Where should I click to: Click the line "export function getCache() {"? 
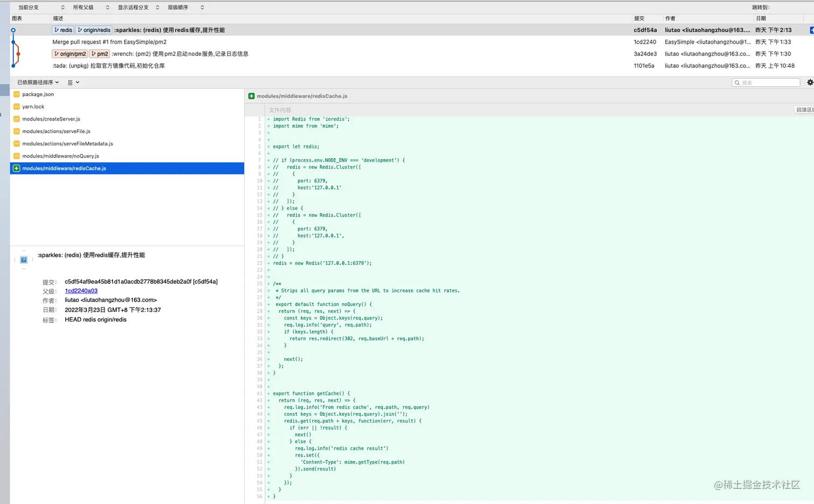click(x=311, y=394)
